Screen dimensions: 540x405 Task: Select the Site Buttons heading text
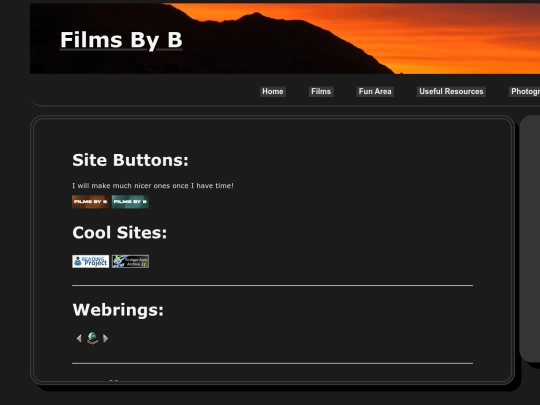coord(130,160)
